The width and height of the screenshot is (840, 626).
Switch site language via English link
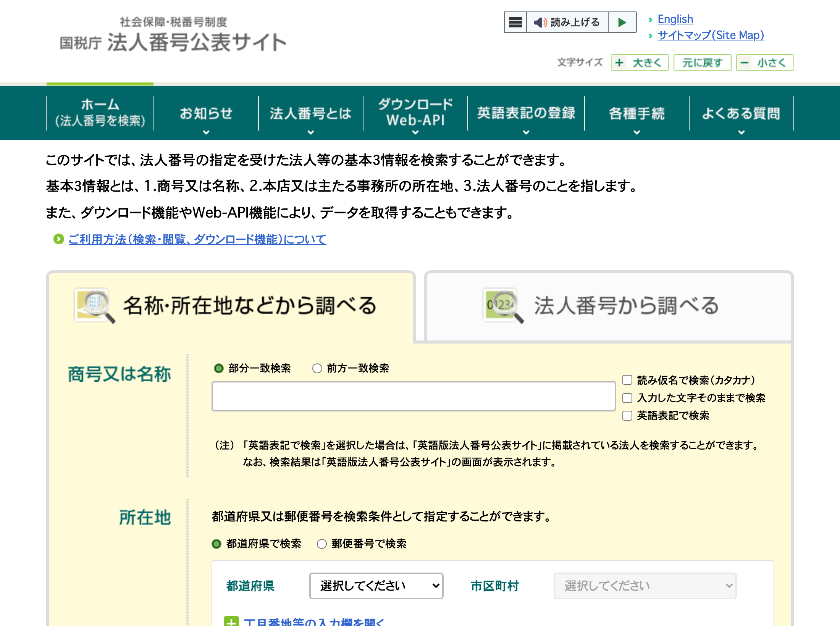675,19
